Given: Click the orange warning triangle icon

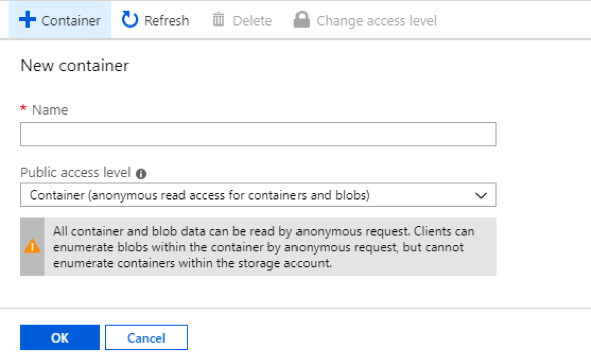Looking at the screenshot, I should [32, 246].
